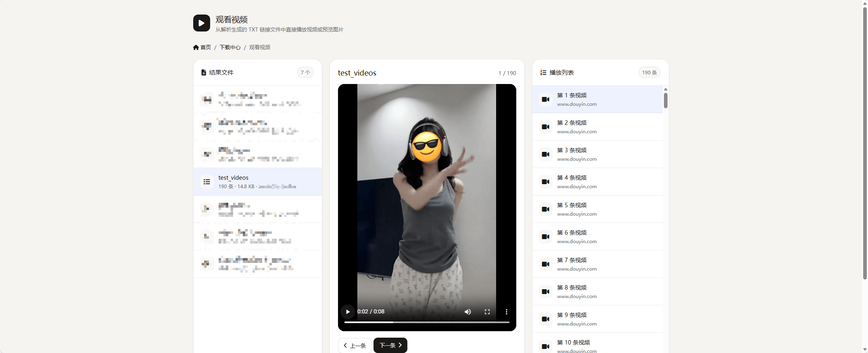Select the first blurred result file
The height and width of the screenshot is (353, 868).
[x=258, y=99]
